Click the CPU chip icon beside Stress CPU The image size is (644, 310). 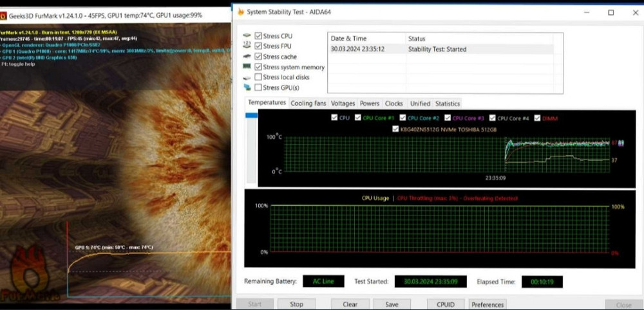247,36
